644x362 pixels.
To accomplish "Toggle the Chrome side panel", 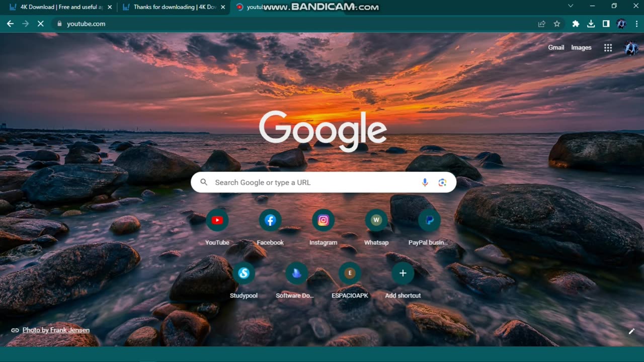I will click(606, 24).
